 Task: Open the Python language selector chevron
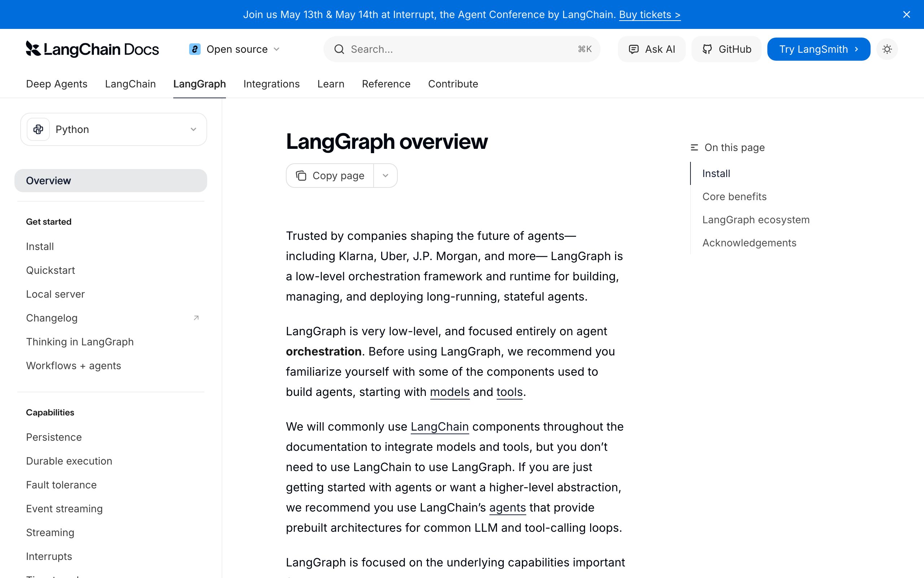click(193, 129)
